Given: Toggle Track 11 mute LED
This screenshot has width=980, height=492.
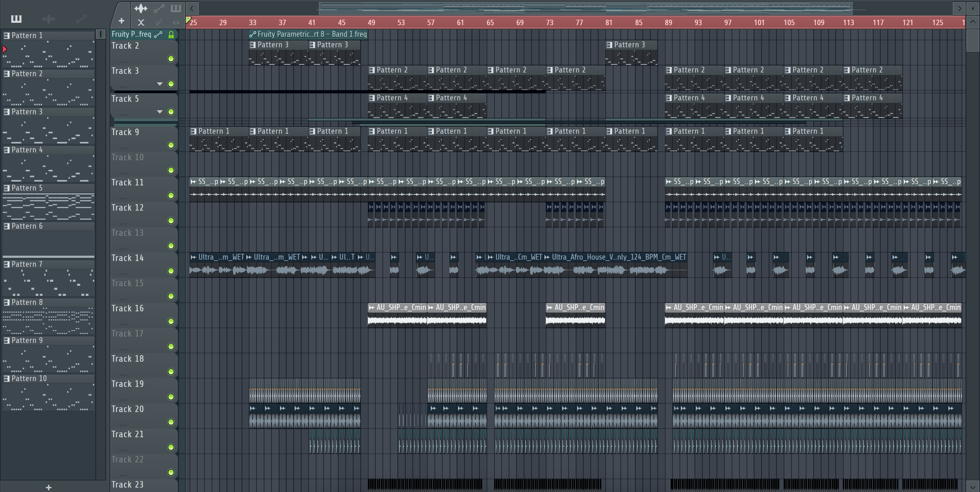Looking at the screenshot, I should point(171,195).
